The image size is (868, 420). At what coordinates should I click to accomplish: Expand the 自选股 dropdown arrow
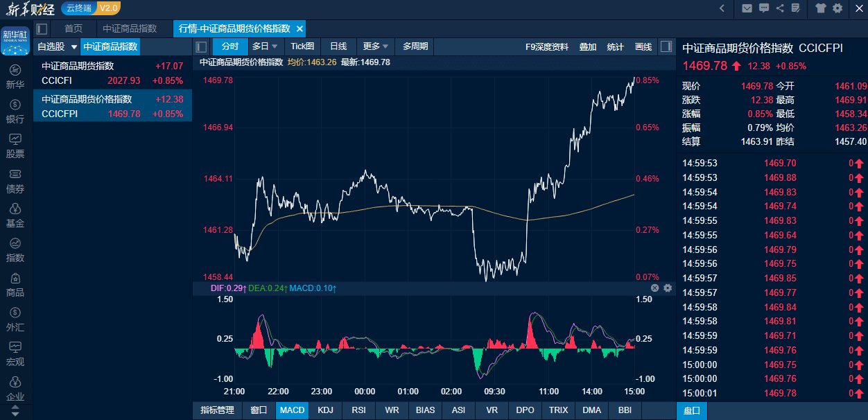(74, 47)
